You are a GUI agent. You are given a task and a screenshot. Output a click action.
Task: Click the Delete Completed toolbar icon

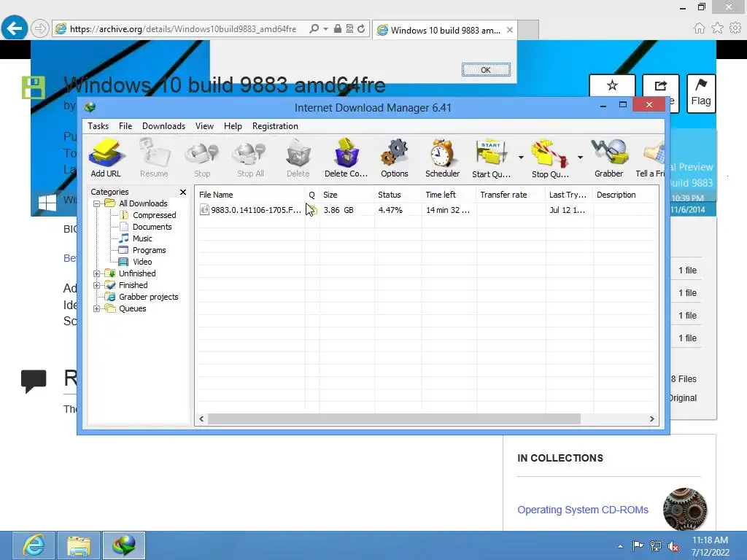click(x=347, y=158)
